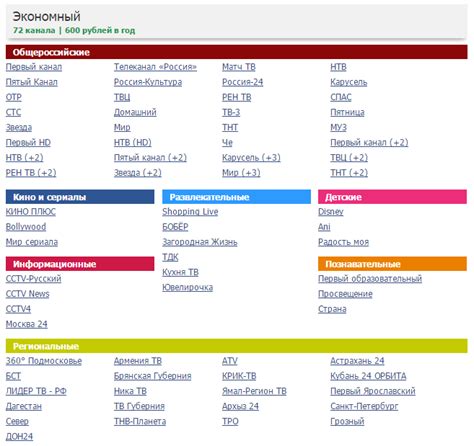Open the ДОН24 channel link
Image resolution: width=474 pixels, height=446 pixels.
[x=19, y=437]
